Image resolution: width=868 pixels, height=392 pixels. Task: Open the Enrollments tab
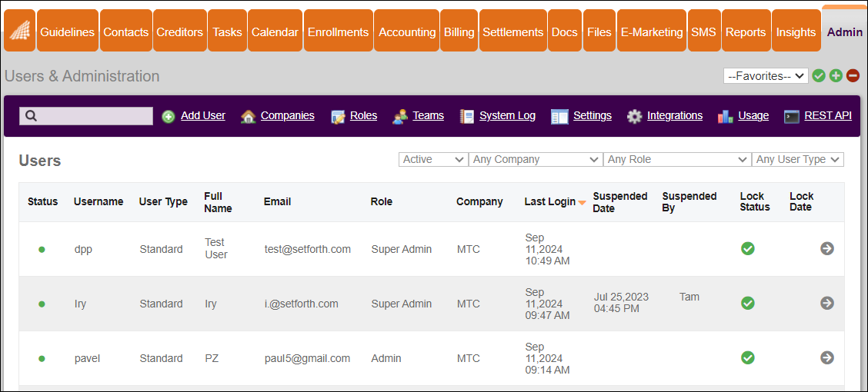(x=339, y=32)
